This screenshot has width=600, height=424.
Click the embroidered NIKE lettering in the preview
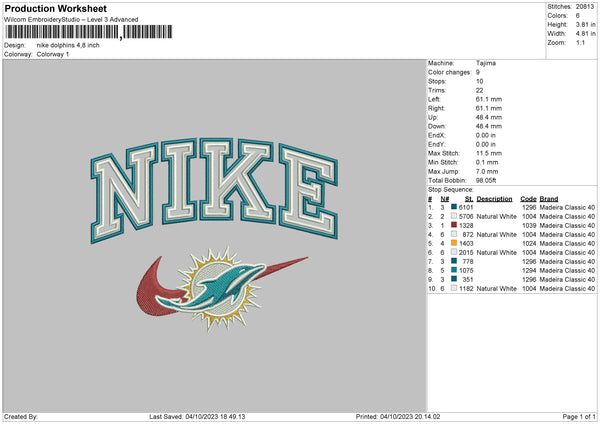pyautogui.click(x=214, y=190)
